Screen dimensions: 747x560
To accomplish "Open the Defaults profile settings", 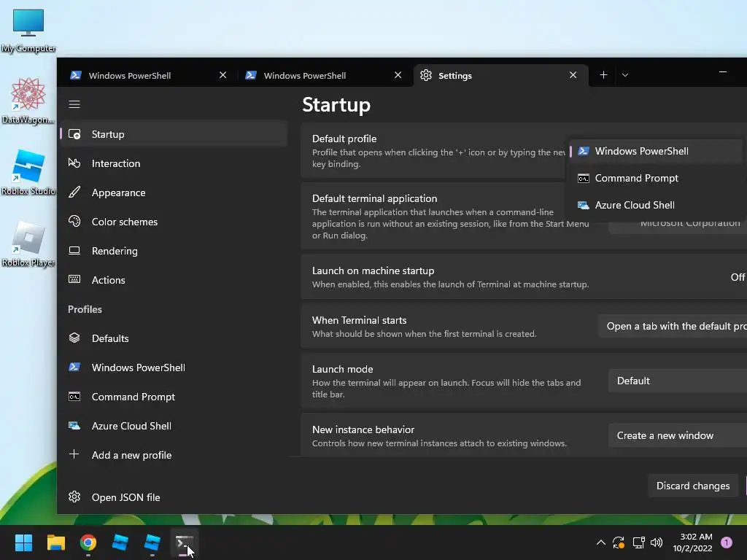I will (x=174, y=338).
